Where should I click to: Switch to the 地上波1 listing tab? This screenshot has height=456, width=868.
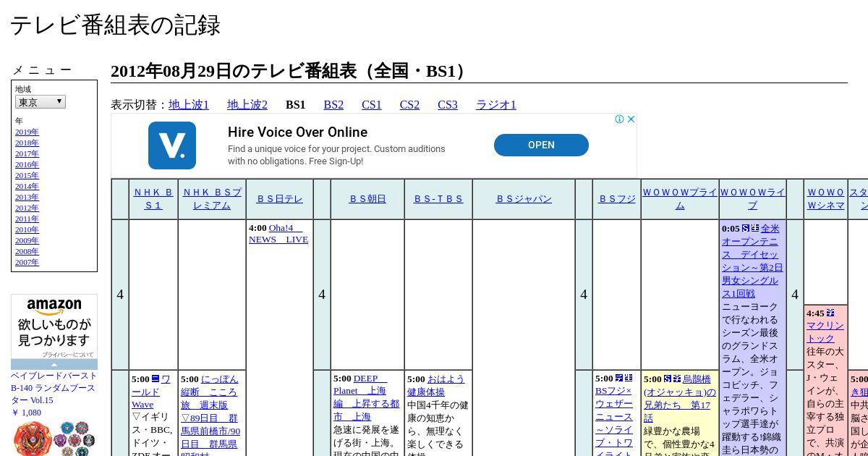point(189,105)
